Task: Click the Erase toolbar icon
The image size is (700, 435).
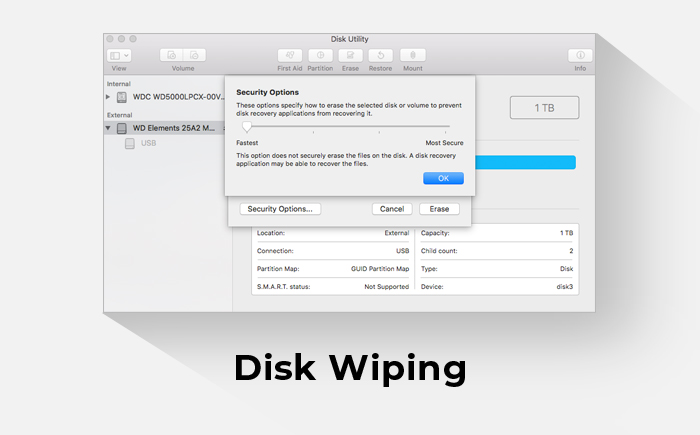Action: click(x=350, y=55)
